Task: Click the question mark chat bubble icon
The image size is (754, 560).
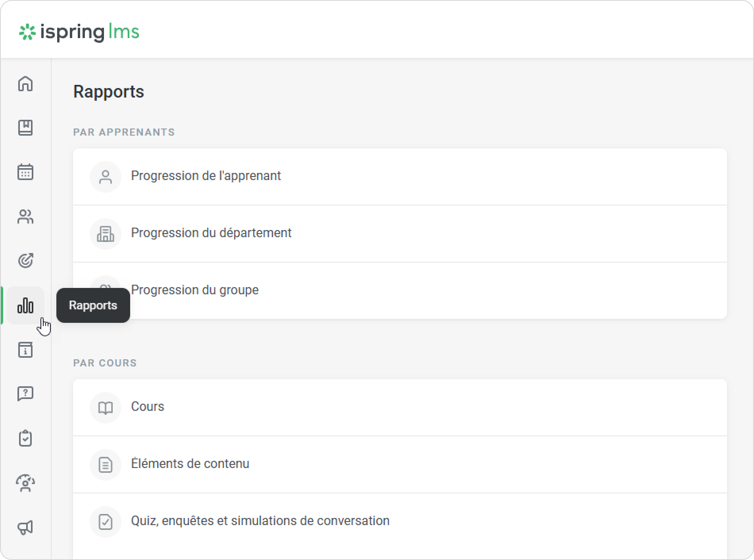Action: tap(25, 394)
